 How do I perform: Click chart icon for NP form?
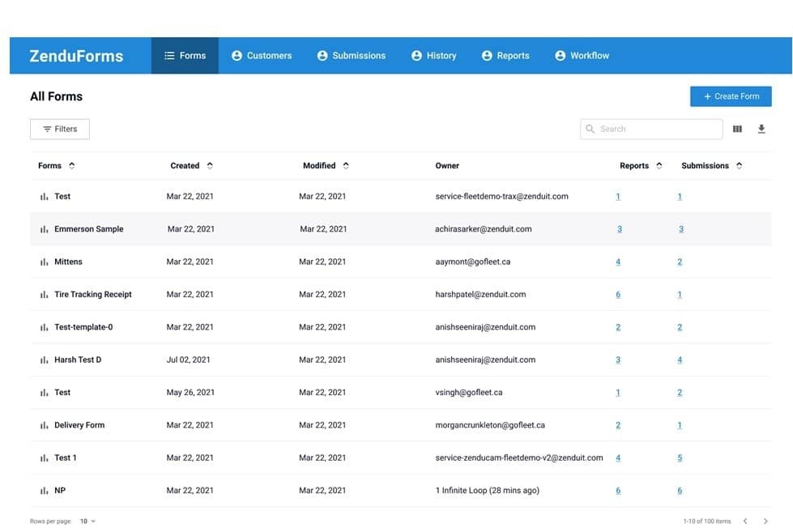44,491
